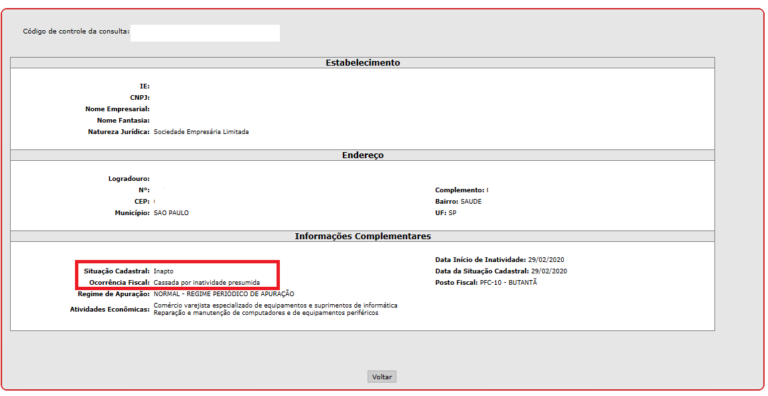Click the CNPJ label

click(140, 98)
